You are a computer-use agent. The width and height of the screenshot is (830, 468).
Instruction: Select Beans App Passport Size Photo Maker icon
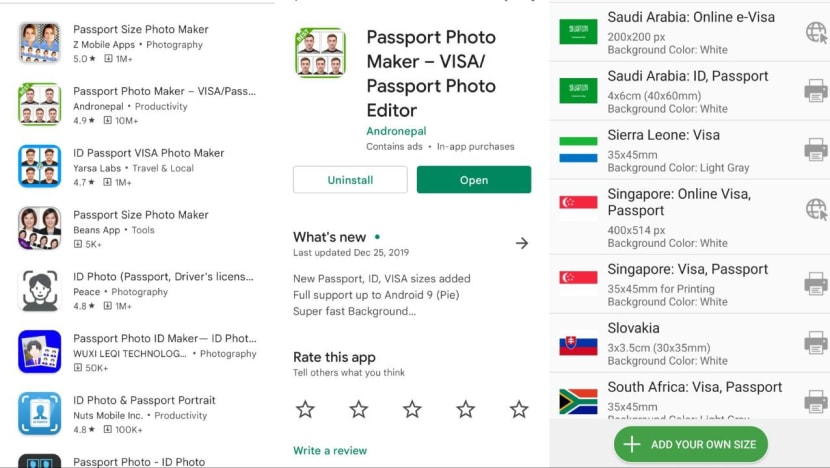[x=40, y=228]
